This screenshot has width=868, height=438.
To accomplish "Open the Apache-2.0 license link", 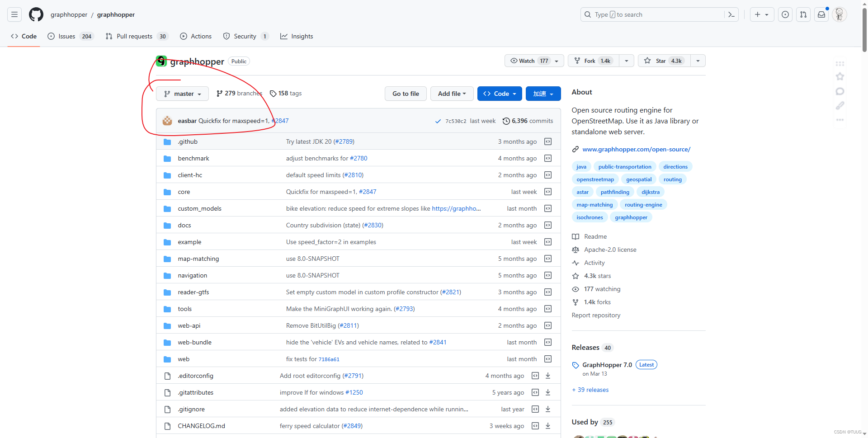I will [x=610, y=250].
